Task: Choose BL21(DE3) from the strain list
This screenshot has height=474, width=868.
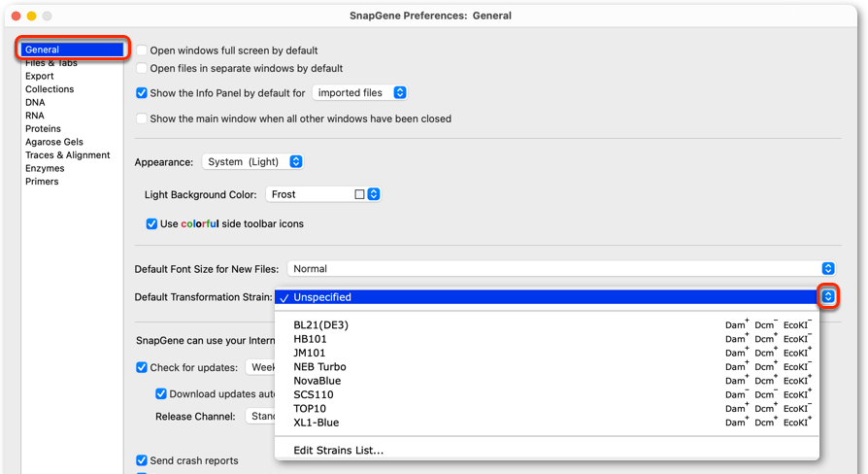Action: (547, 325)
